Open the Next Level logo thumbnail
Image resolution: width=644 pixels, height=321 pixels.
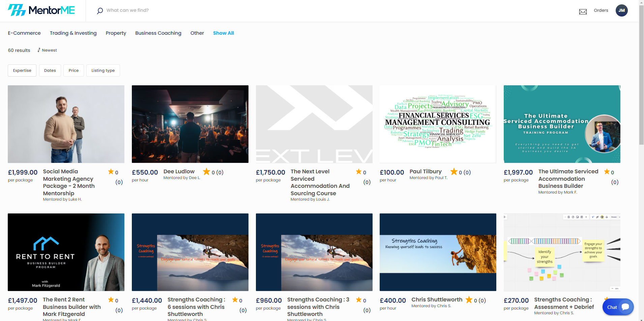314,124
